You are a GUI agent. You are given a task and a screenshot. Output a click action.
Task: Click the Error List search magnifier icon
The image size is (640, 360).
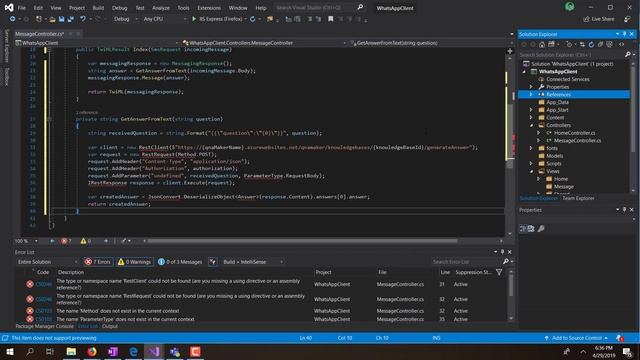click(506, 262)
